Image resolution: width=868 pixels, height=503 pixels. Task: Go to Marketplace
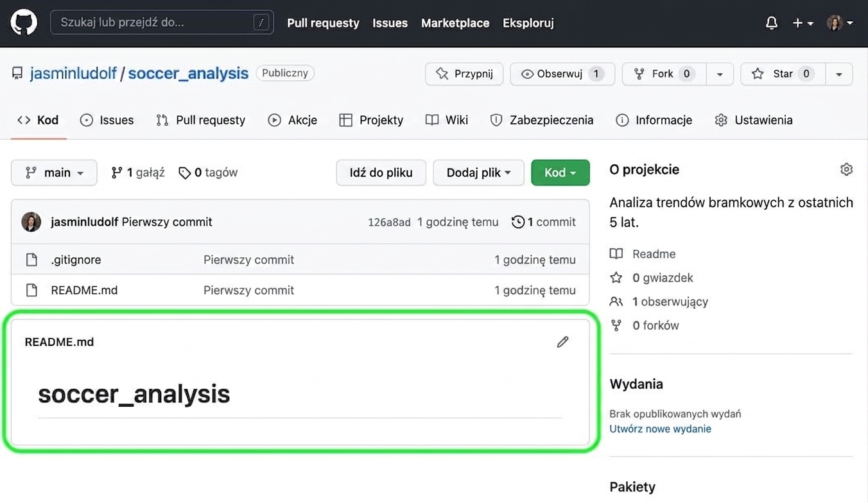pos(455,23)
